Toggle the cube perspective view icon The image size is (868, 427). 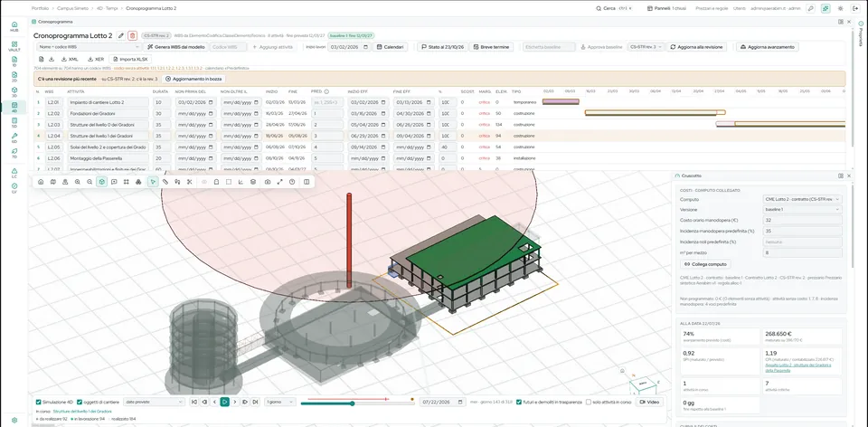[x=102, y=182]
